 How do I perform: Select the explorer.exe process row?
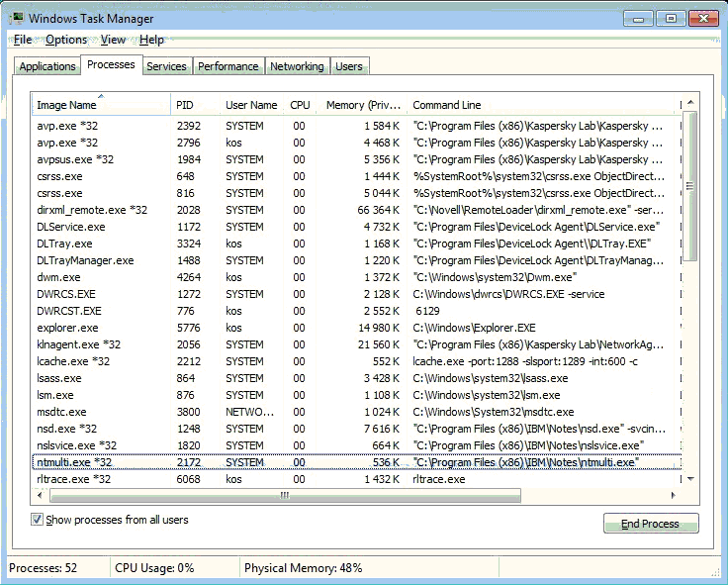tap(68, 328)
